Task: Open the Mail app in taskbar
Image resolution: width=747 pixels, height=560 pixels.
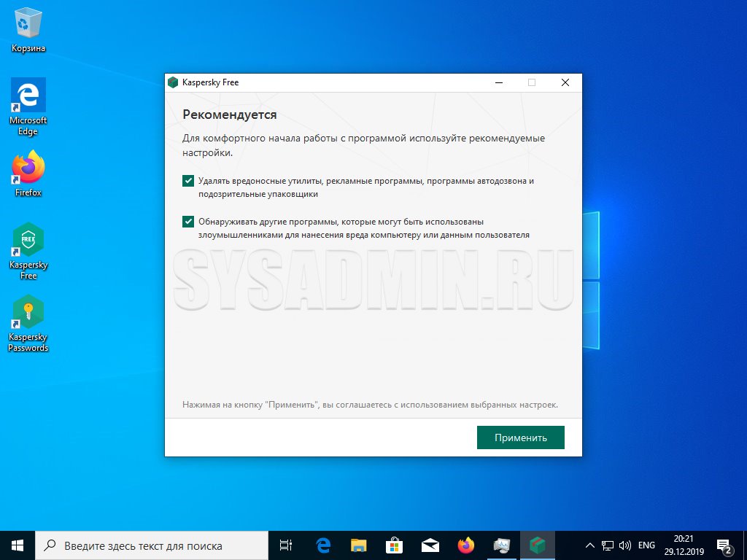Action: pyautogui.click(x=430, y=545)
